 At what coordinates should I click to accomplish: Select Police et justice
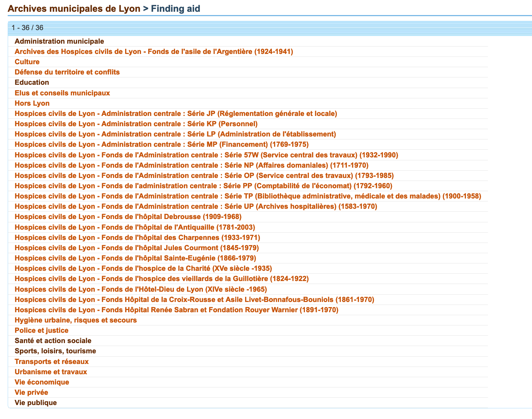pos(41,331)
